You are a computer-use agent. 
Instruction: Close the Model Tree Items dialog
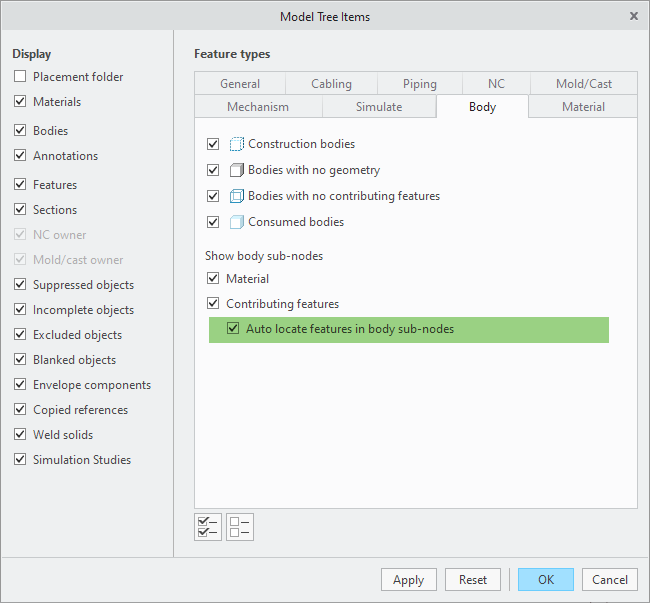(x=634, y=16)
